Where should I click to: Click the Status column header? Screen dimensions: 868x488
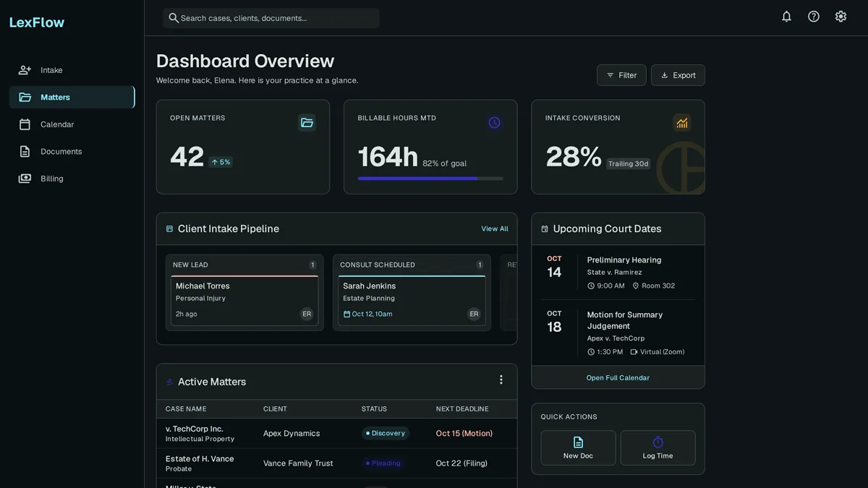pos(374,409)
